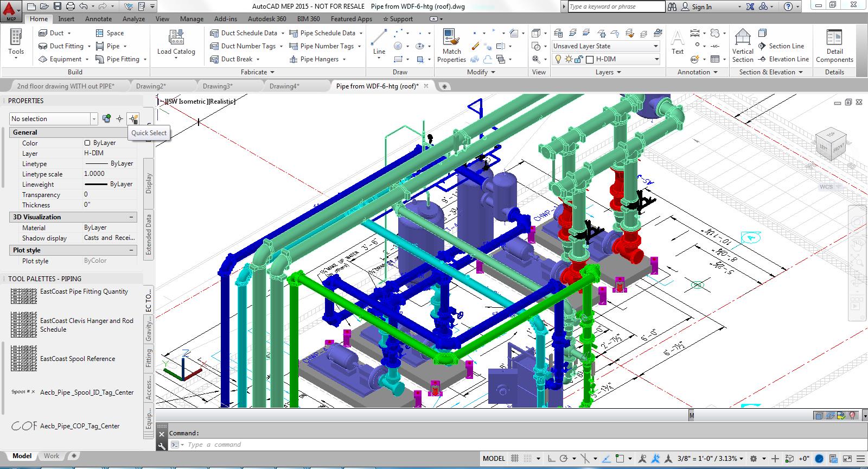Select the Equipment tool
This screenshot has height=469, width=868.
tap(63, 59)
